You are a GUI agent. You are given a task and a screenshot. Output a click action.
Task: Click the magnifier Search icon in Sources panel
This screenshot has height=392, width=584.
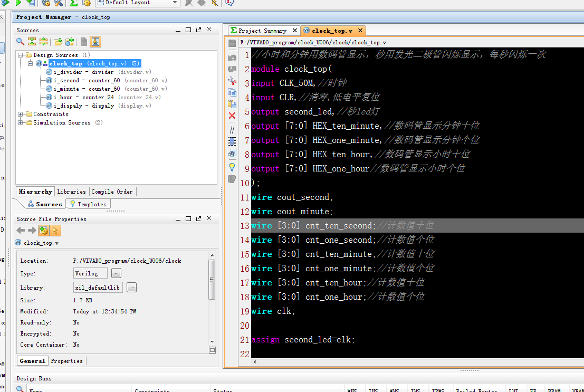(20, 42)
